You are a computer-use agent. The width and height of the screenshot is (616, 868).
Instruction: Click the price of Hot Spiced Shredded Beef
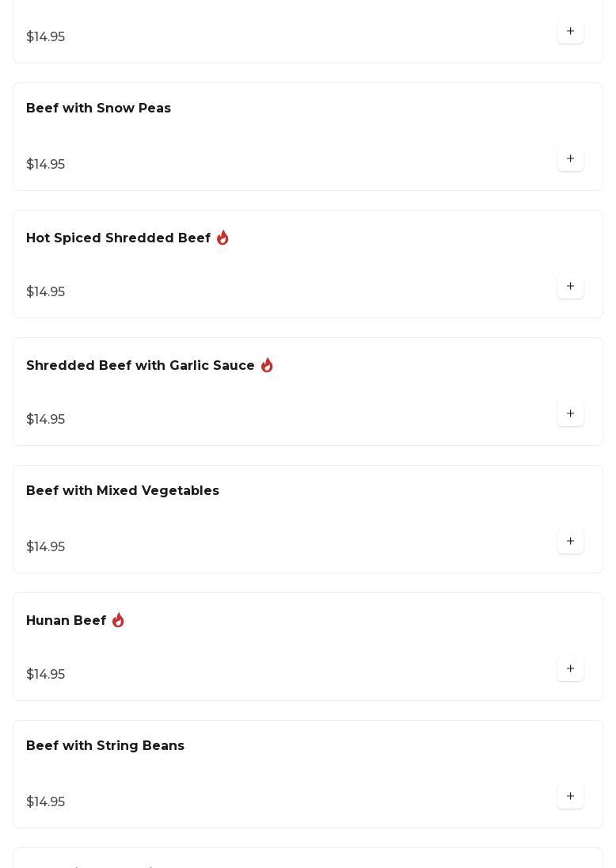coord(46,292)
